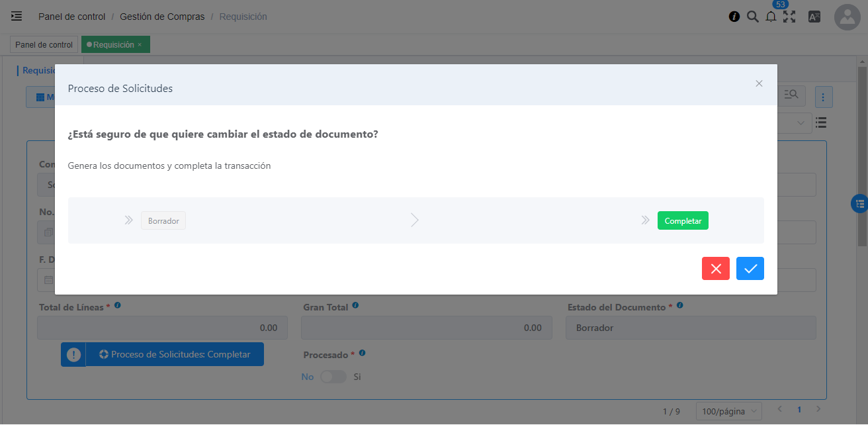This screenshot has height=425, width=868.
Task: Toggle the Procesado switch
Action: tap(333, 377)
